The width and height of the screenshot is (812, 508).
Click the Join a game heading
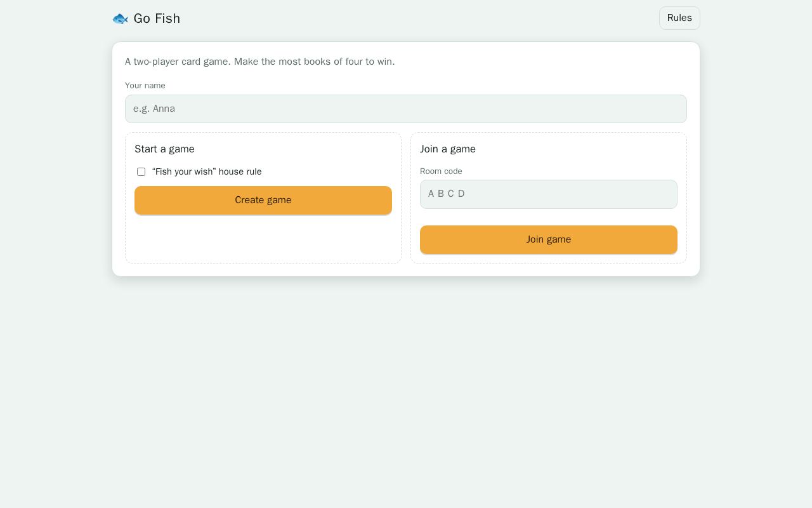(448, 149)
